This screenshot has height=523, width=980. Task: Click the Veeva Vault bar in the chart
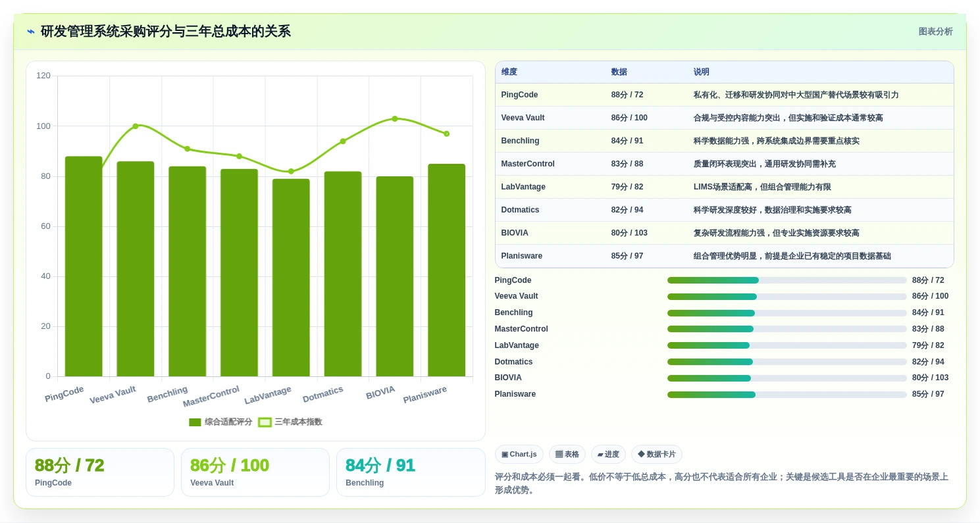click(x=136, y=269)
